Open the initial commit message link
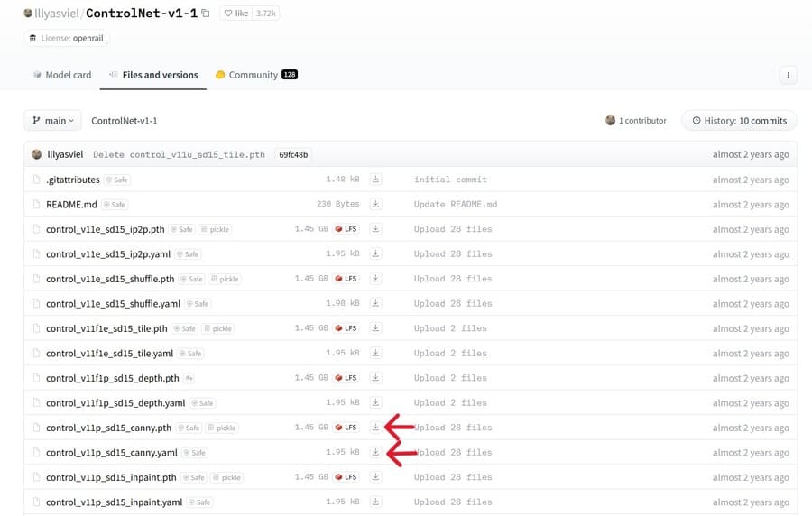The height and width of the screenshot is (516, 812). coord(450,180)
